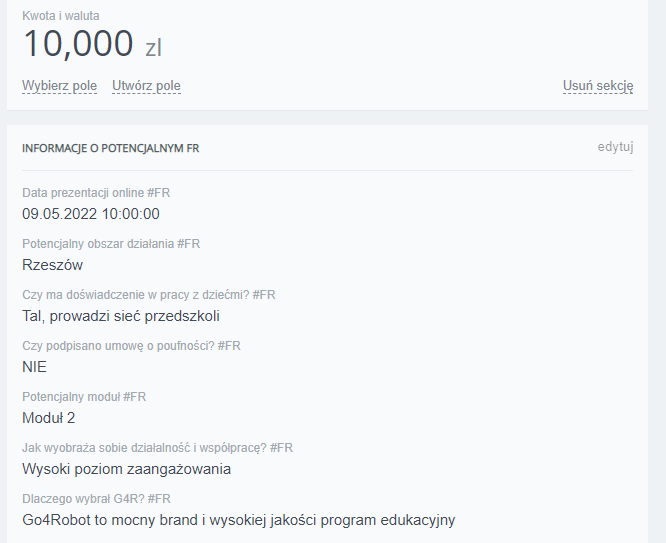Viewport: 666px width, 543px height.
Task: Click the 'Wybierz pole' link
Action: (59, 86)
